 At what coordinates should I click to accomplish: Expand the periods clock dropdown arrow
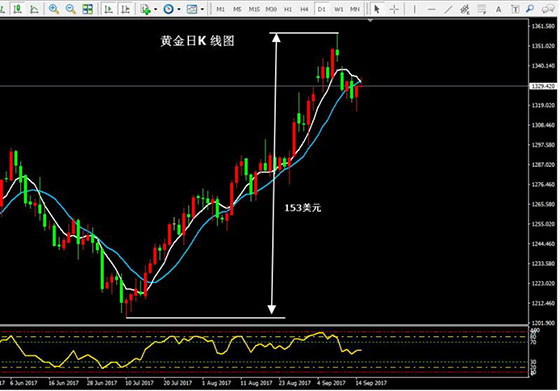click(x=179, y=9)
